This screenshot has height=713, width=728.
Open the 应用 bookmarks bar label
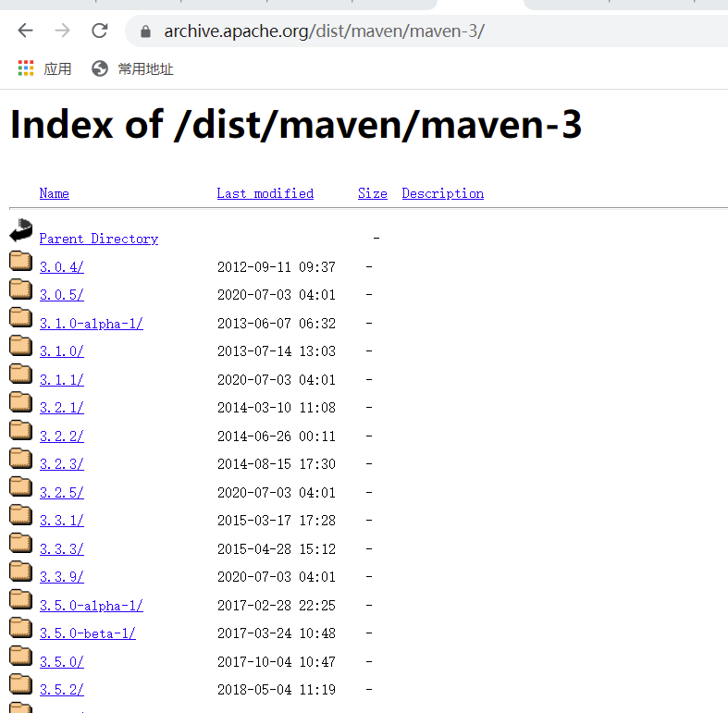(x=57, y=68)
